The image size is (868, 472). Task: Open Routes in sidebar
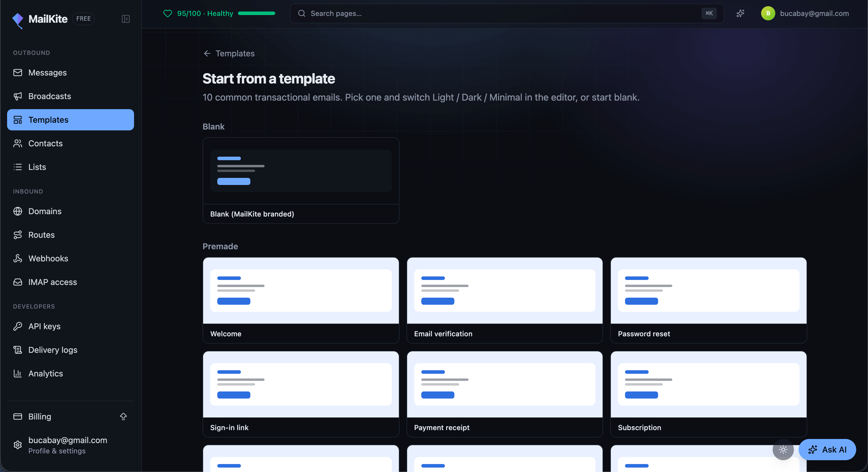pos(71,235)
